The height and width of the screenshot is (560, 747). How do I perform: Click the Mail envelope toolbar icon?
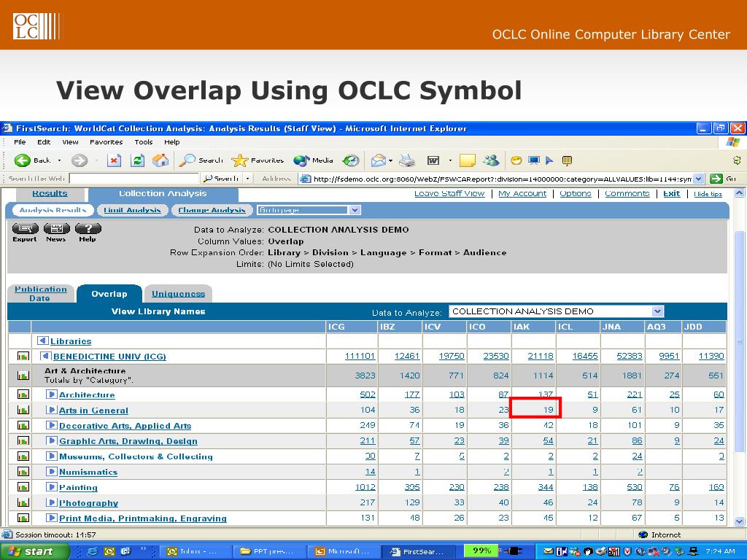click(x=379, y=160)
